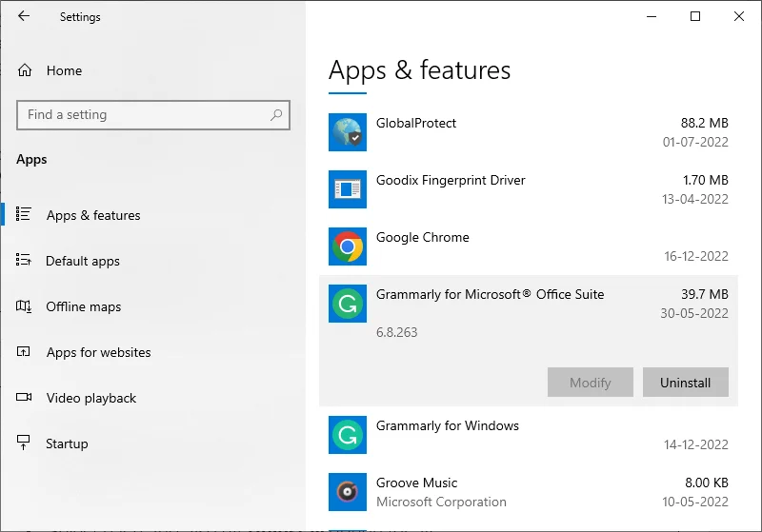Image resolution: width=762 pixels, height=532 pixels.
Task: Open Apps for websites settings
Action: point(99,352)
